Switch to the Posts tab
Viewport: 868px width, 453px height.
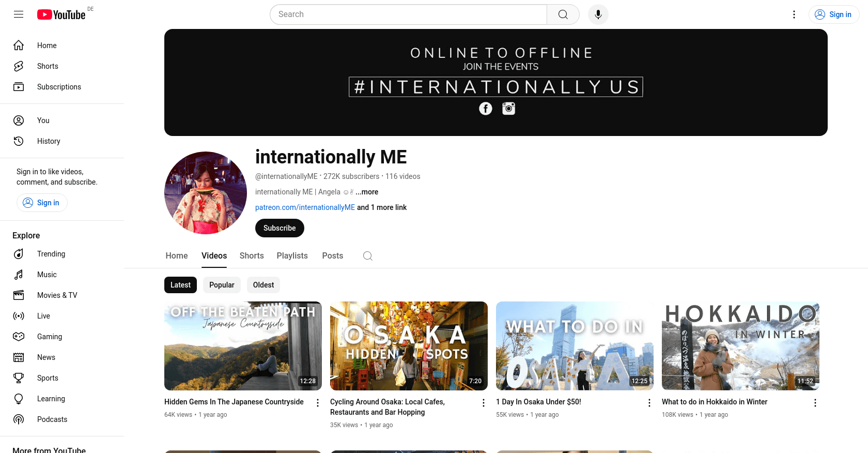click(x=332, y=256)
